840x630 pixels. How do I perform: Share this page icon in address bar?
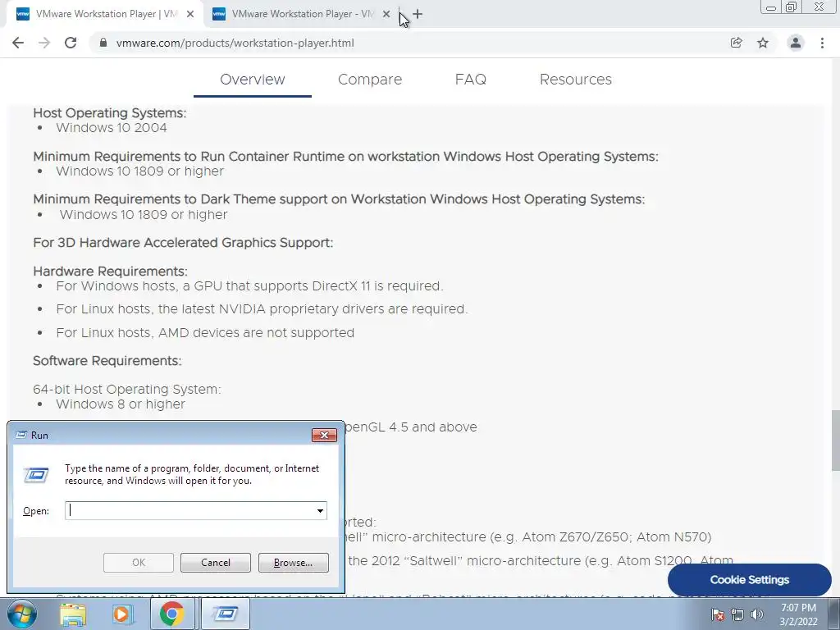(737, 43)
